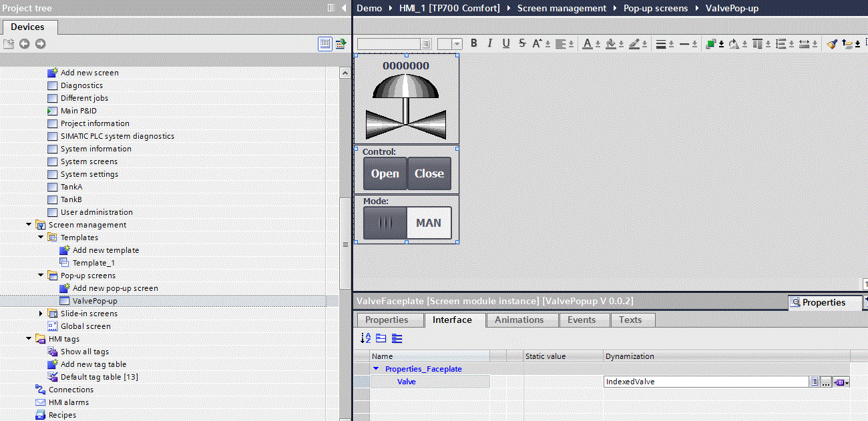Apply italic formatting in the editor toolbar

click(489, 43)
